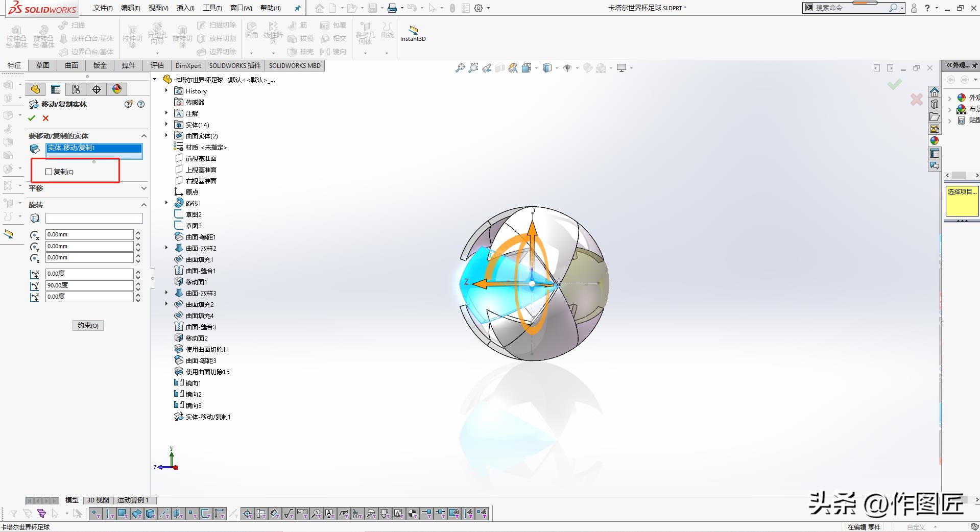
Task: Expand the 实体(14) solid bodies folder
Action: tap(166, 125)
